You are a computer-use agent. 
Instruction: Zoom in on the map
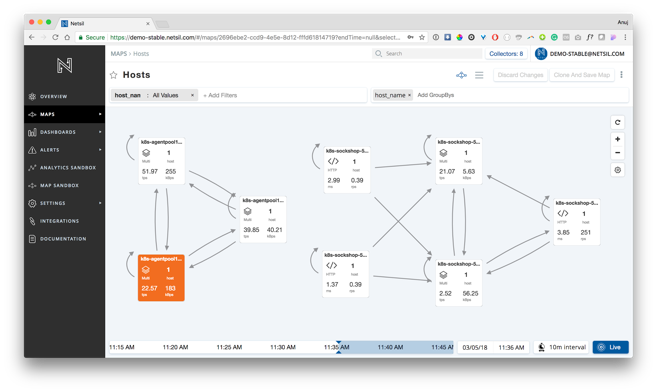click(618, 139)
